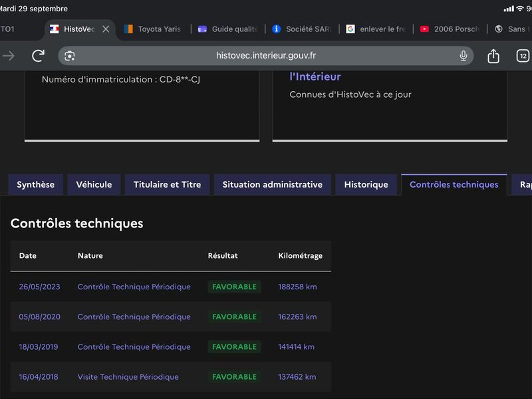Open the share sheet icon
This screenshot has height=399, width=532.
[493, 56]
